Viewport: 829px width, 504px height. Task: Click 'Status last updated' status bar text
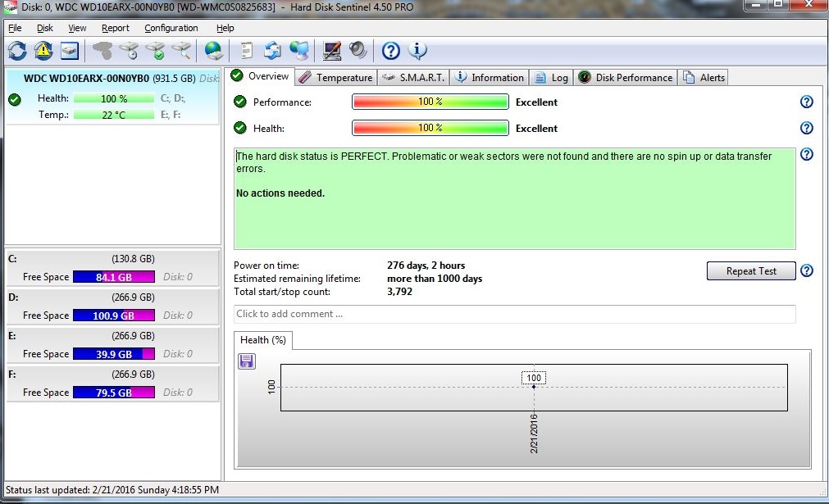pos(112,490)
